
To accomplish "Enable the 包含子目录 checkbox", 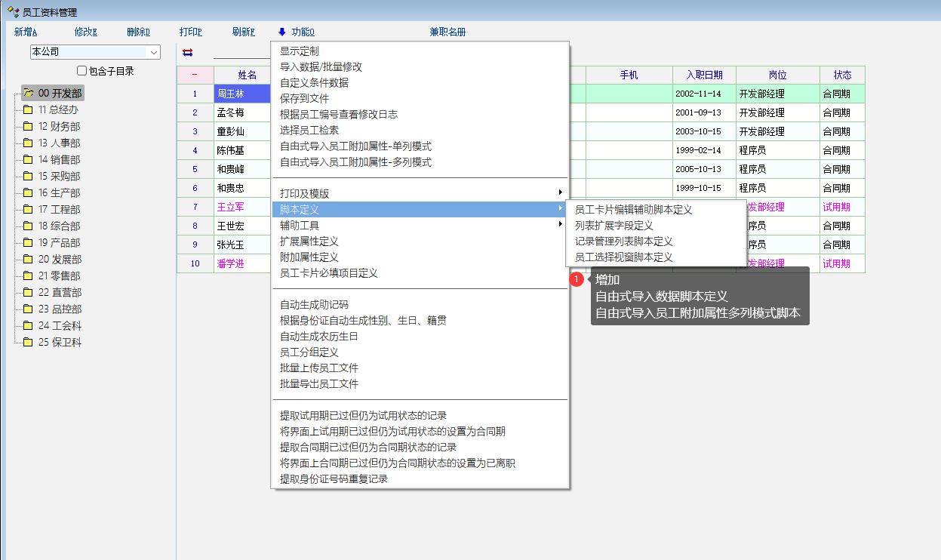I will pyautogui.click(x=82, y=71).
